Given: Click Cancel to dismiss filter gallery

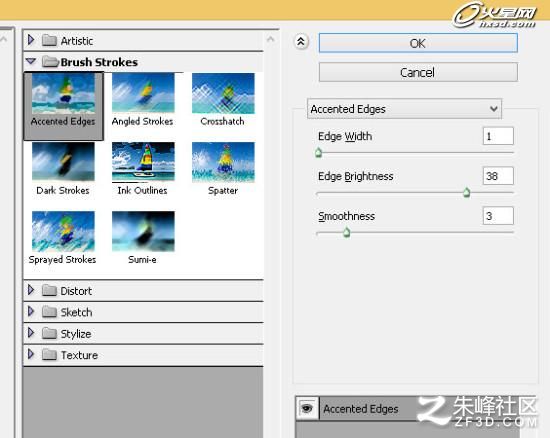Looking at the screenshot, I should (418, 72).
